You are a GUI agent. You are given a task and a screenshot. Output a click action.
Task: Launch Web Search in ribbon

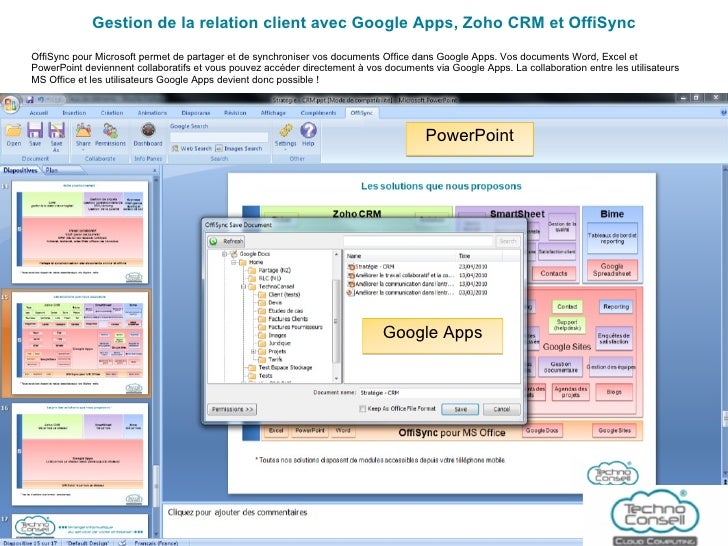(192, 149)
